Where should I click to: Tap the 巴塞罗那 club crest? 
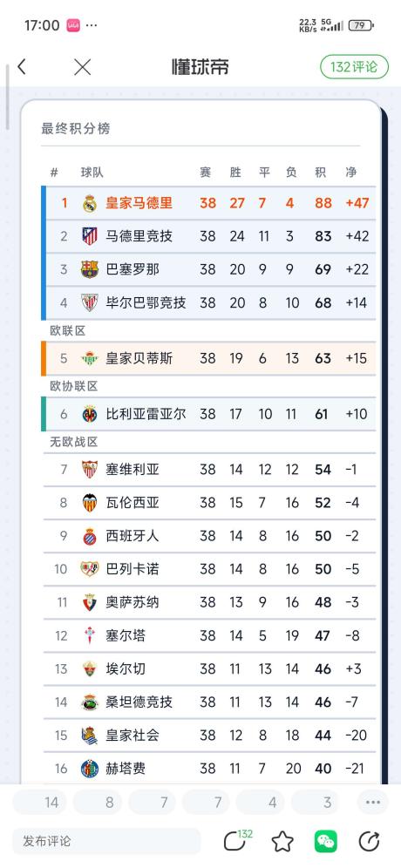tap(90, 269)
